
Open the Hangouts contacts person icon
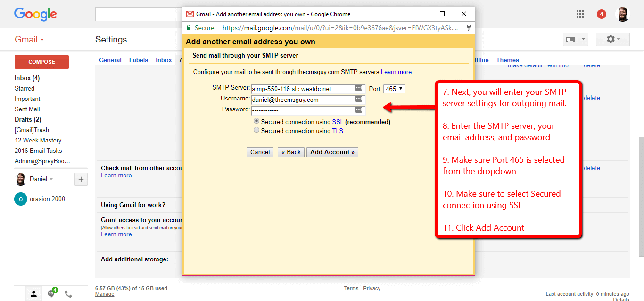point(33,294)
